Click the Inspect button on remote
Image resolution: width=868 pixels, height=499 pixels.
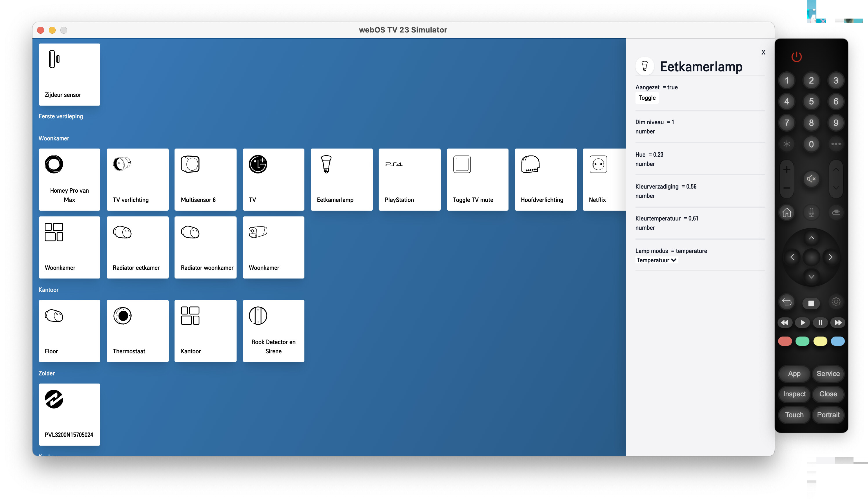pyautogui.click(x=794, y=394)
